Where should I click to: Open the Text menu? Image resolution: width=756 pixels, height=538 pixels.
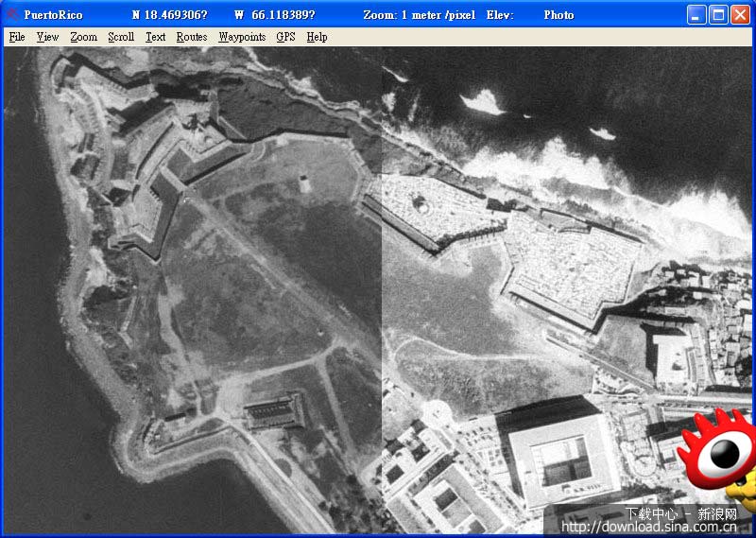tap(155, 37)
